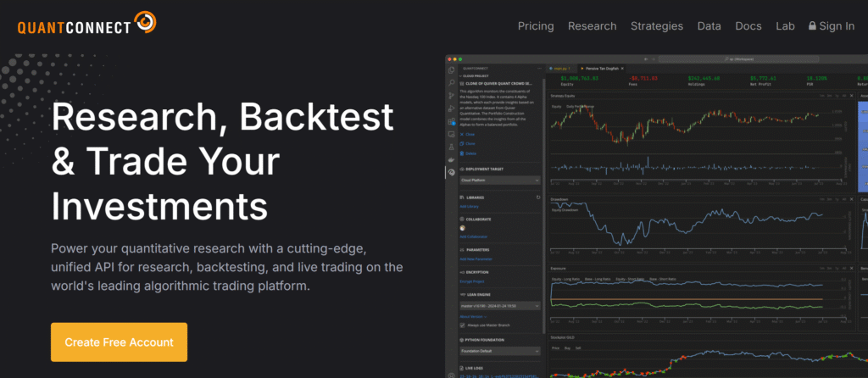Screen dimensions: 868x378
Task: Close the Pensive Tan Dogfish tab
Action: [622, 68]
